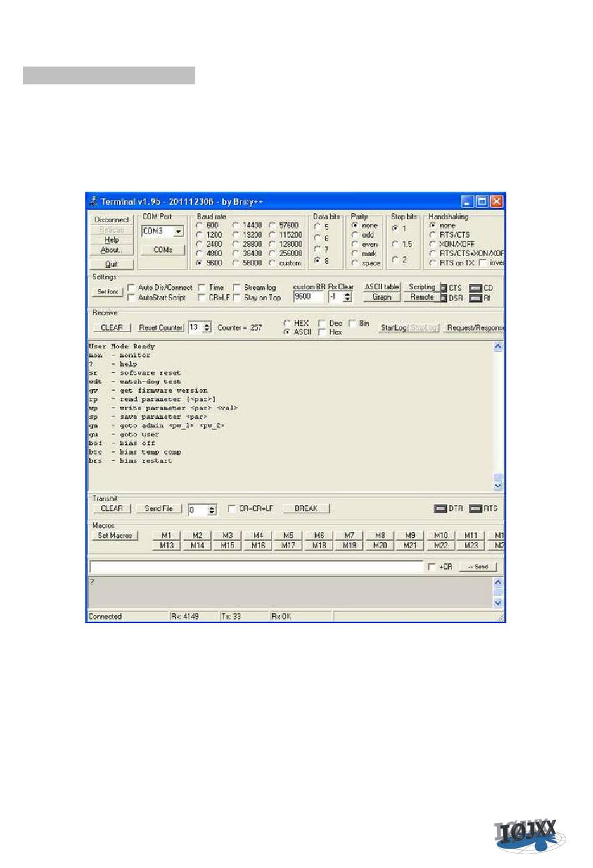Click the receive area scrollbar down arrow
The width and height of the screenshot is (593, 868).
pyautogui.click(x=498, y=486)
